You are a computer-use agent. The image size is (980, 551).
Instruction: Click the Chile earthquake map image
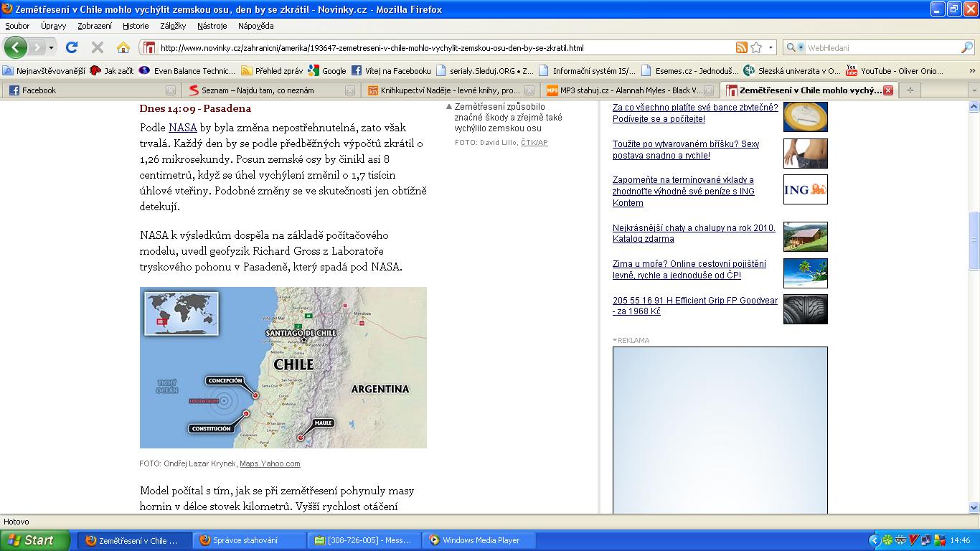pyautogui.click(x=283, y=367)
